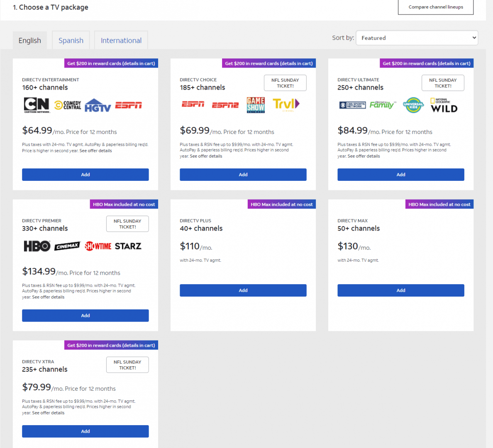The width and height of the screenshot is (493, 448).
Task: Click the ESPN2 logo
Action: click(225, 105)
